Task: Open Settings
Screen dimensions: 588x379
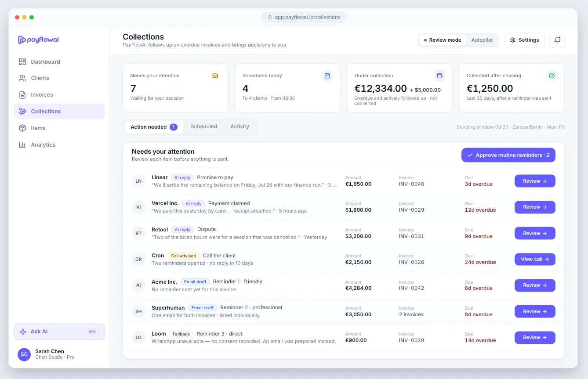Action: pos(524,40)
